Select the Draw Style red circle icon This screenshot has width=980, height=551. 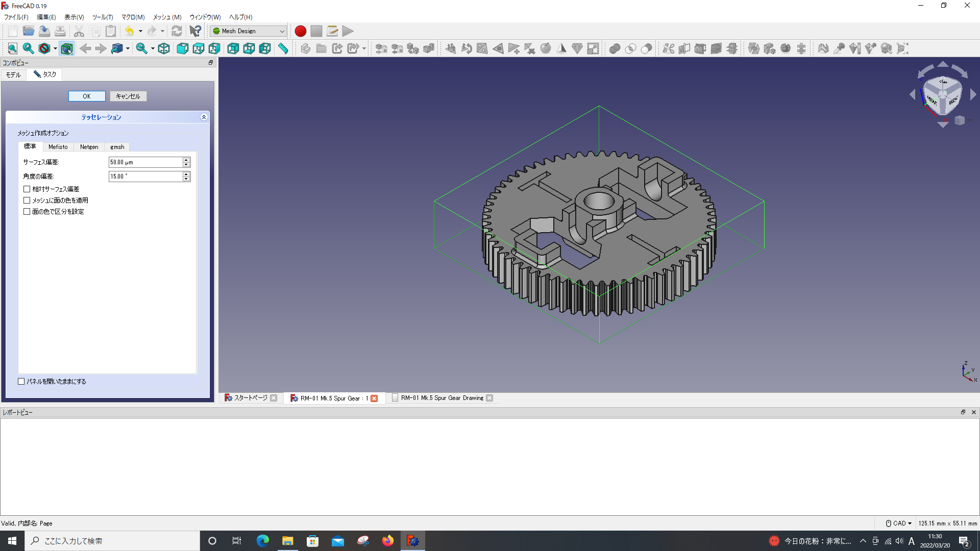pos(44,48)
